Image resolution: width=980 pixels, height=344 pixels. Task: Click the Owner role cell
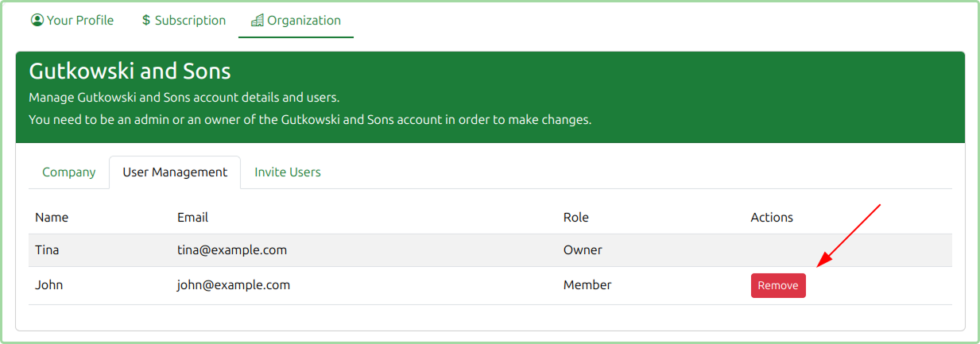click(x=583, y=250)
